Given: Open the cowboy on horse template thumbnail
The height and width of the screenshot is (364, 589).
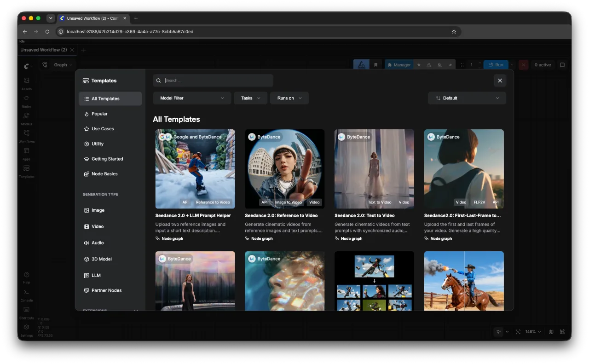Looking at the screenshot, I should pos(464,281).
